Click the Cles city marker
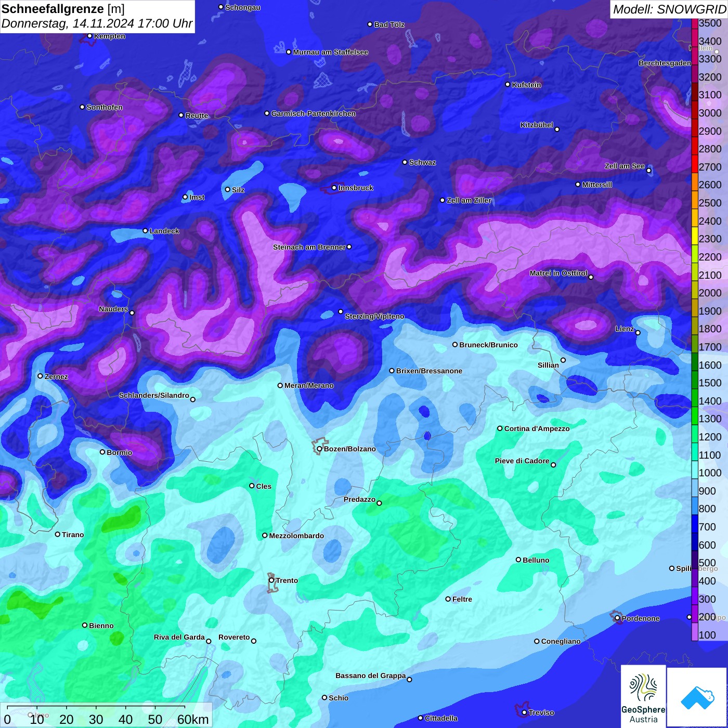Image resolution: width=728 pixels, height=728 pixels. tap(252, 486)
